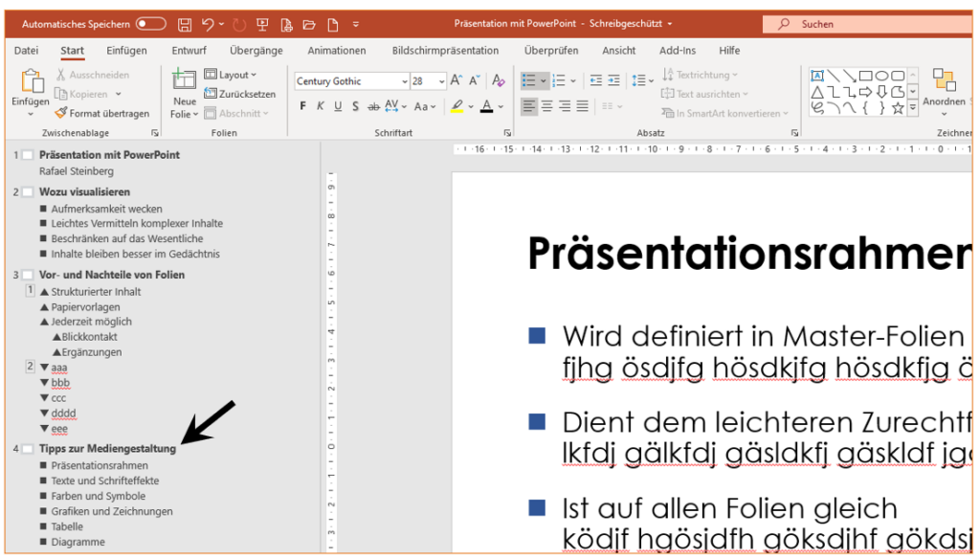Select the five-point Star shape

tap(898, 108)
